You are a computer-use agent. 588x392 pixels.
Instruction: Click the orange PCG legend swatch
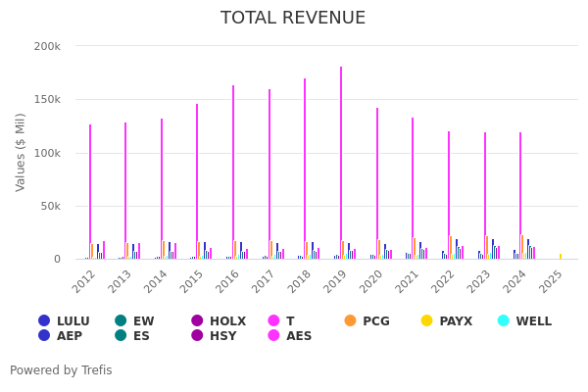click(350, 320)
